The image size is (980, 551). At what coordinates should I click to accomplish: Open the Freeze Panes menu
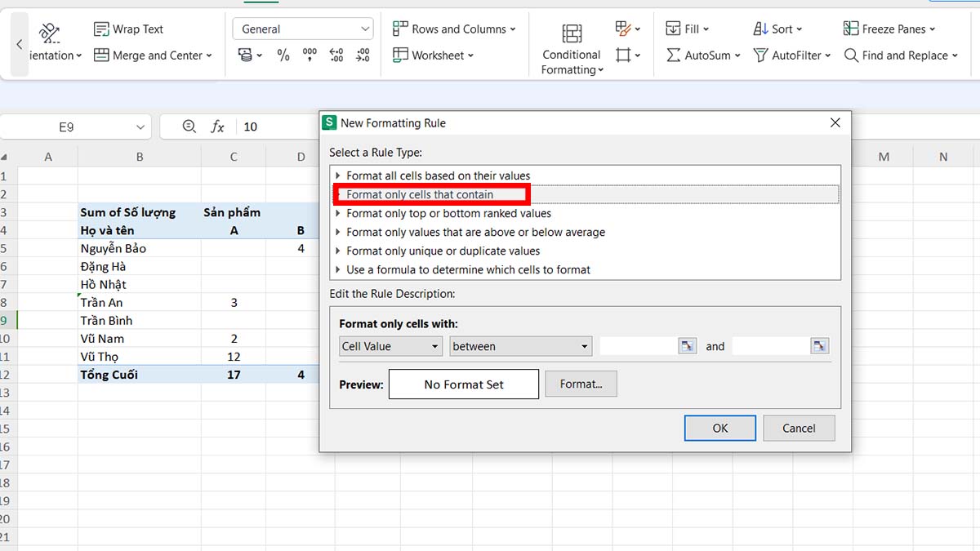tap(889, 29)
